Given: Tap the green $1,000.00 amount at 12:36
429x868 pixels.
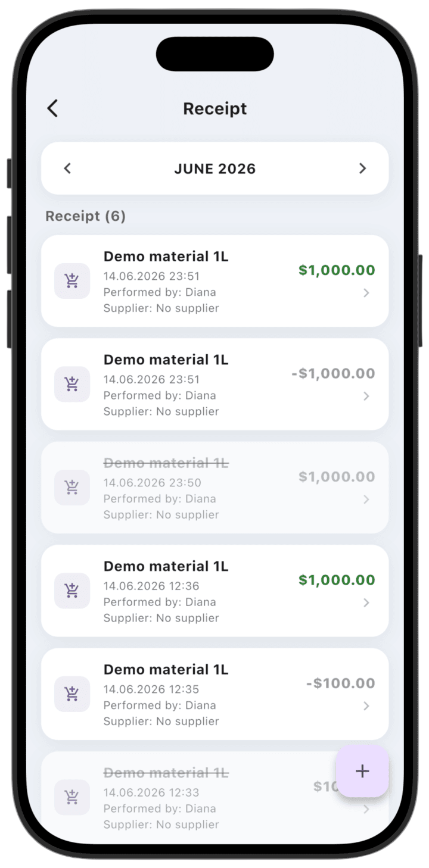Looking at the screenshot, I should point(337,580).
